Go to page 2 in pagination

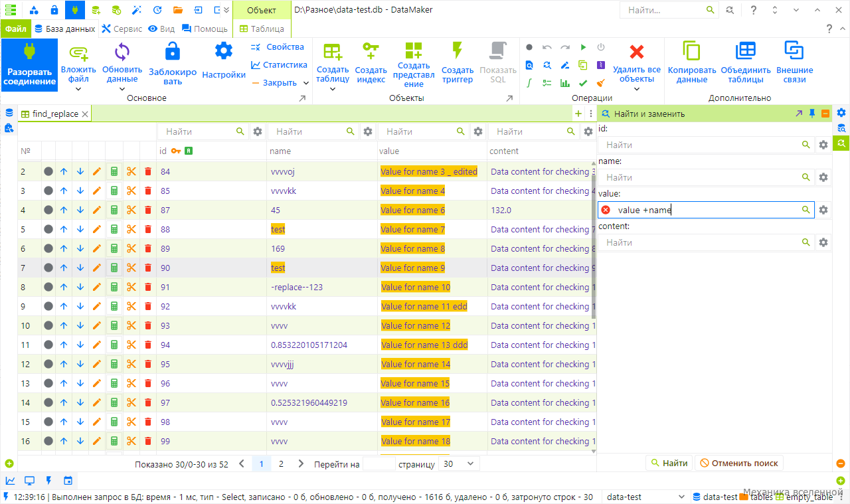(281, 464)
